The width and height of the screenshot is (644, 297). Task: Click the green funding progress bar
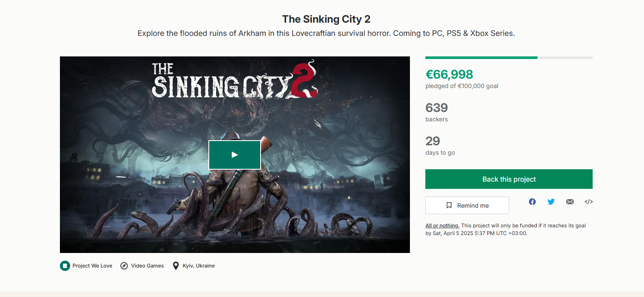tap(481, 58)
